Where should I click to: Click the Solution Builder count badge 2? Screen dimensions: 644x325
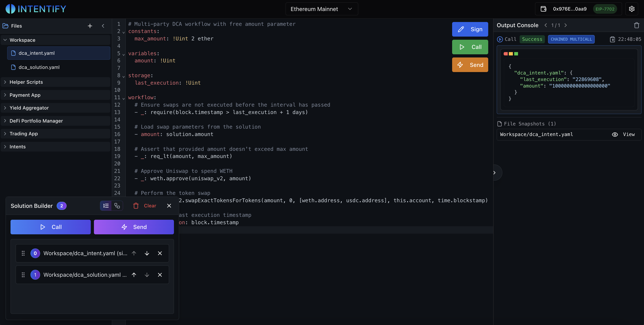pyautogui.click(x=61, y=206)
